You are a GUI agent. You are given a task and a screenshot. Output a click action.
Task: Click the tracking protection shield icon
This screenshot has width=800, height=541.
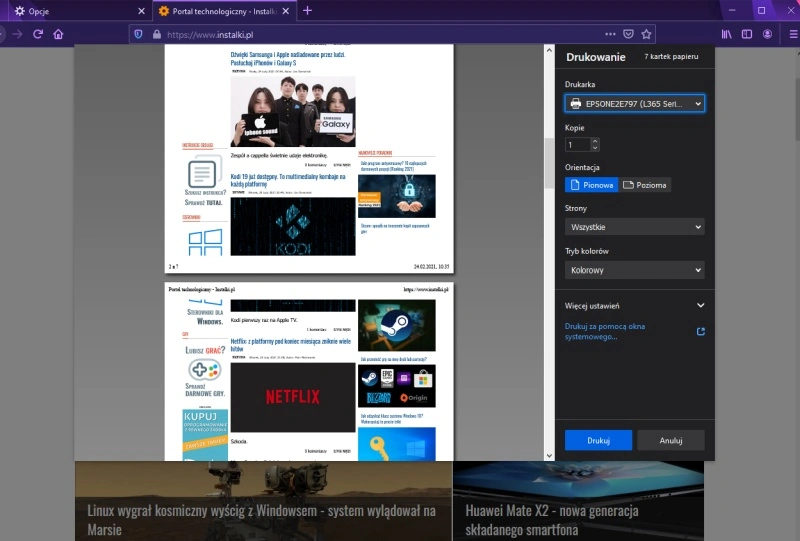coord(137,34)
